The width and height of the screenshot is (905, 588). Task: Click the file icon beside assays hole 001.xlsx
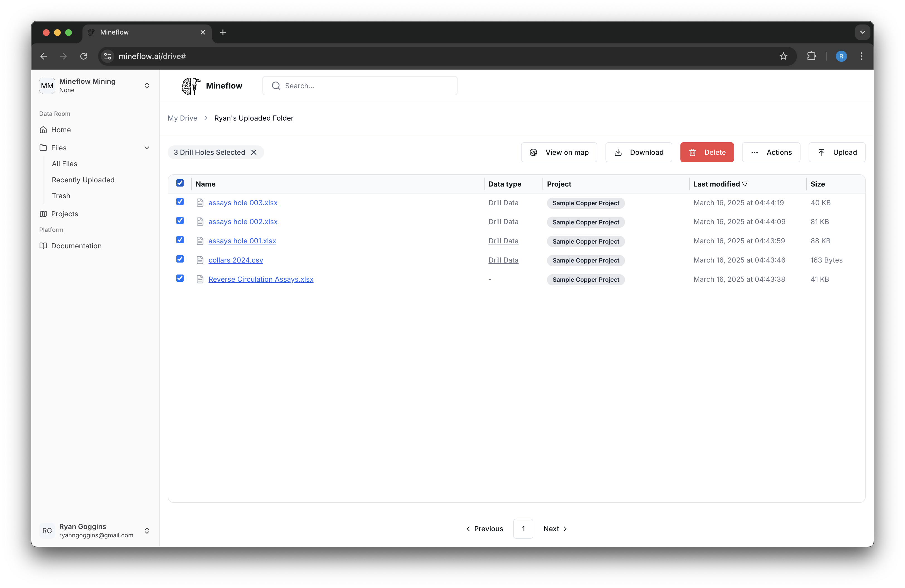pyautogui.click(x=200, y=241)
